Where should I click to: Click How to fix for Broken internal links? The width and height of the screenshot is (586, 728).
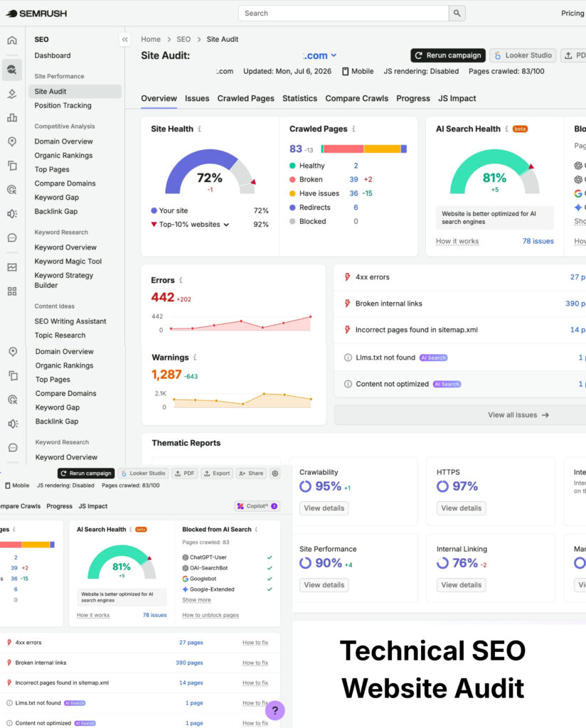click(255, 663)
